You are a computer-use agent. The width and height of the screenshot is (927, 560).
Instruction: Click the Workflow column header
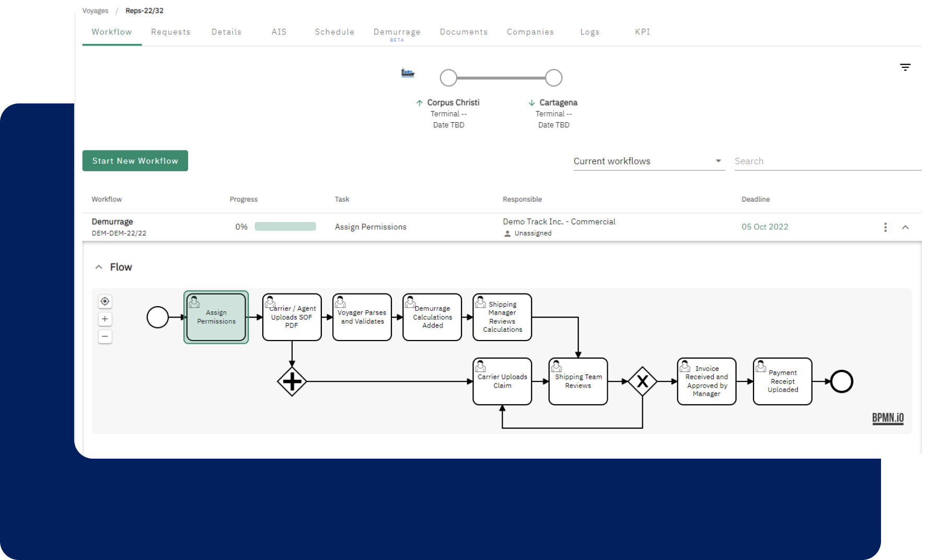(x=107, y=199)
